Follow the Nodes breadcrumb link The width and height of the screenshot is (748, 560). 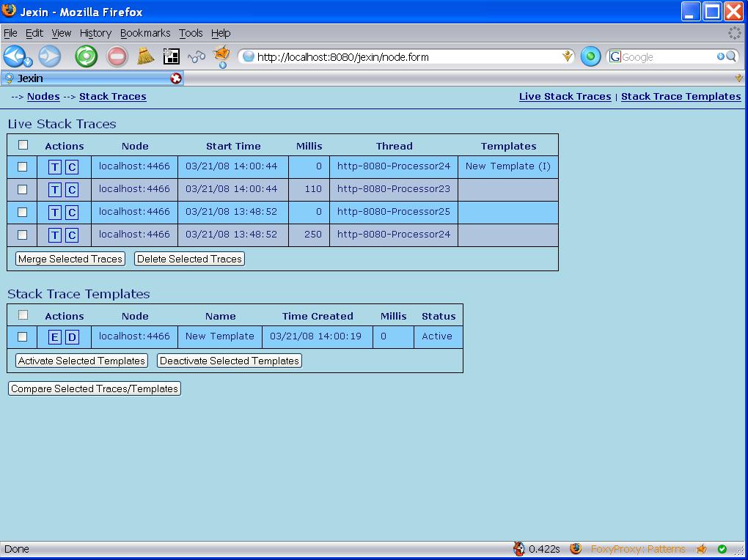point(43,96)
